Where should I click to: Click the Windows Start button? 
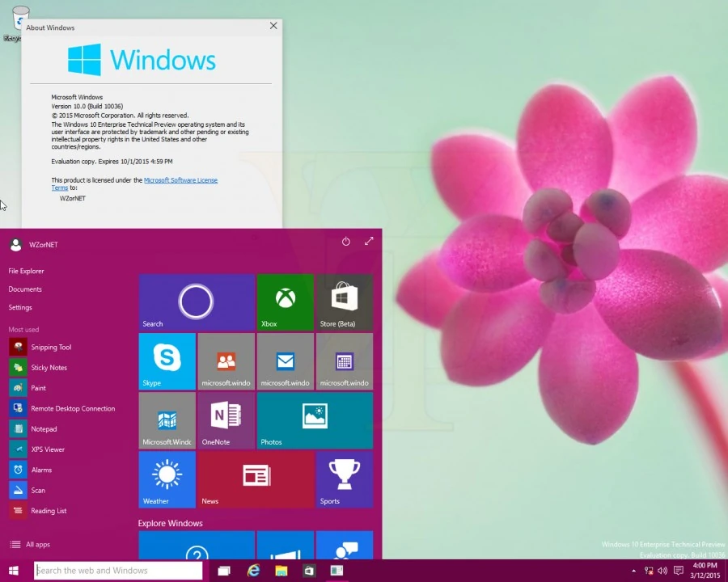click(x=14, y=571)
